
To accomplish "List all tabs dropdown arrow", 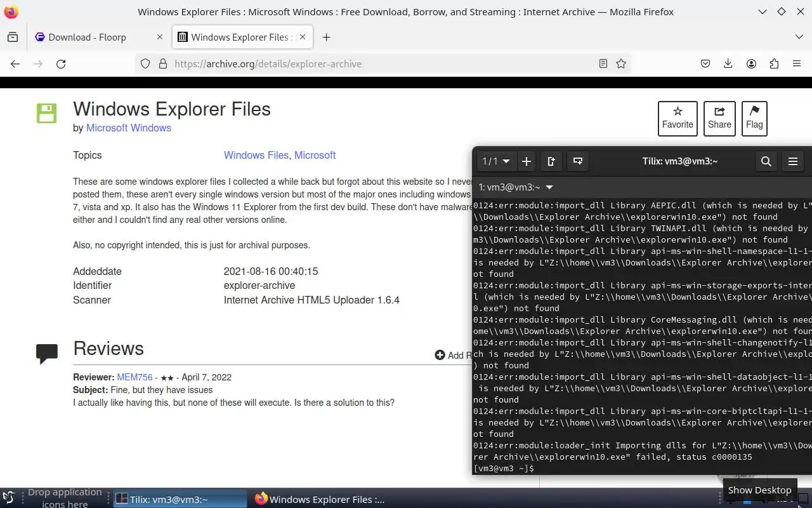I will click(799, 37).
